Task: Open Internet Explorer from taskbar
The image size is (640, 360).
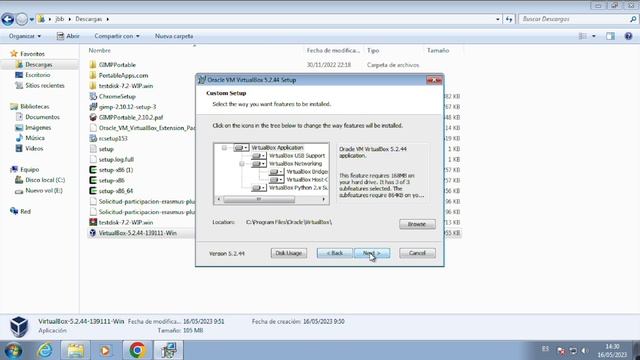Action: click(x=45, y=350)
